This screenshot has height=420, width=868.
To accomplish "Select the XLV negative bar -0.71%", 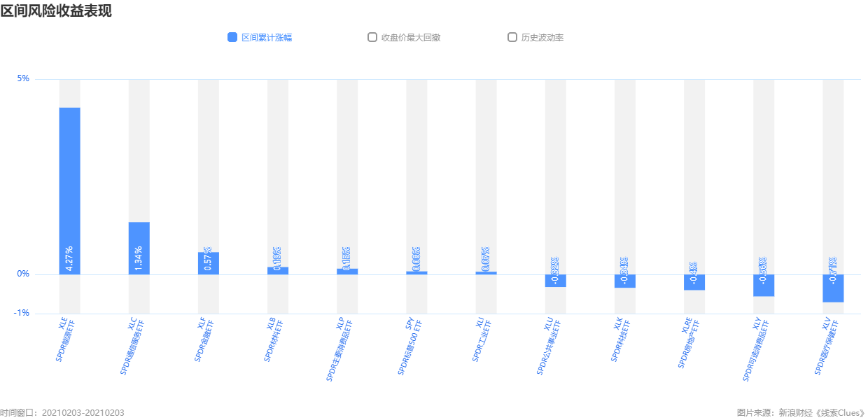I will pos(833,288).
